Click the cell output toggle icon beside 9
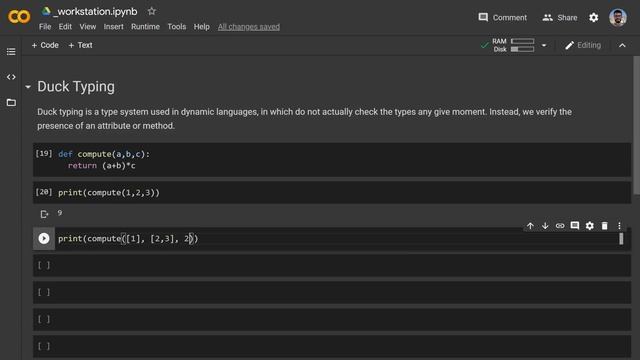The image size is (640, 360). pos(44,214)
